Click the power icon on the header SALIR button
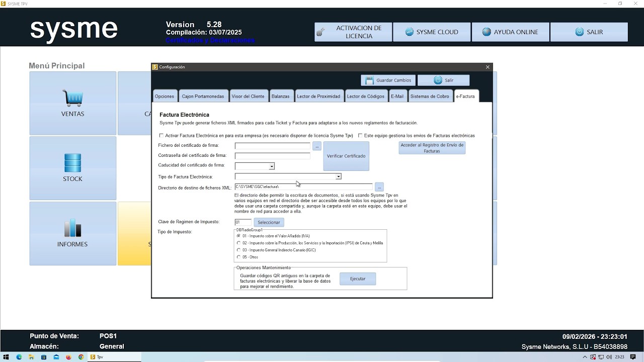 tap(579, 32)
